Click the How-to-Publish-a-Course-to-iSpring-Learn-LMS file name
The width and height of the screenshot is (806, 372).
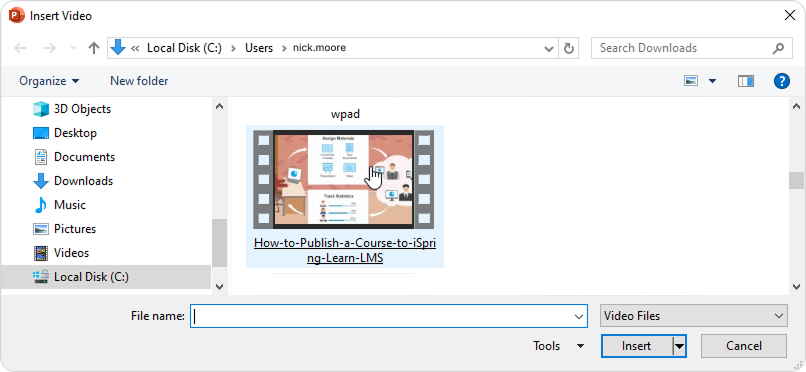pos(345,251)
